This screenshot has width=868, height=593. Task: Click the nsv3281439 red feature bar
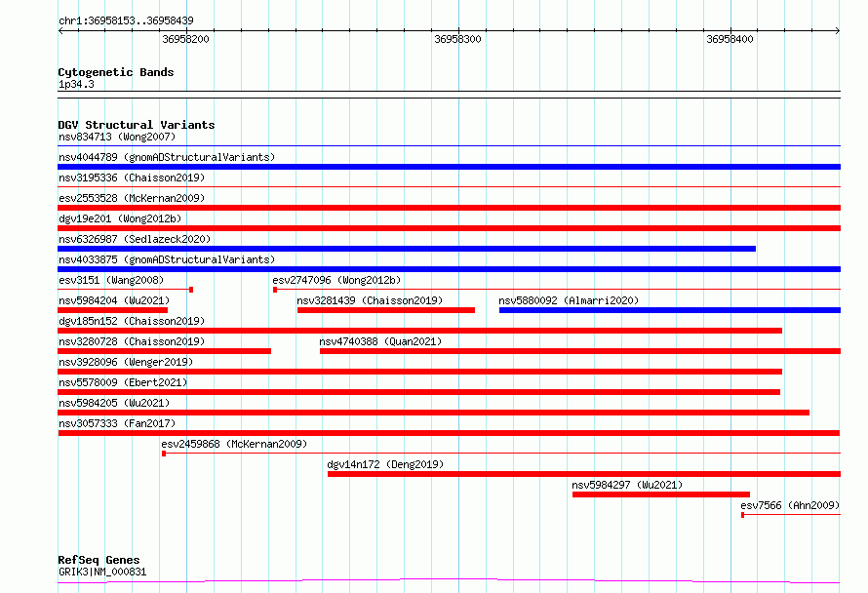(x=386, y=310)
